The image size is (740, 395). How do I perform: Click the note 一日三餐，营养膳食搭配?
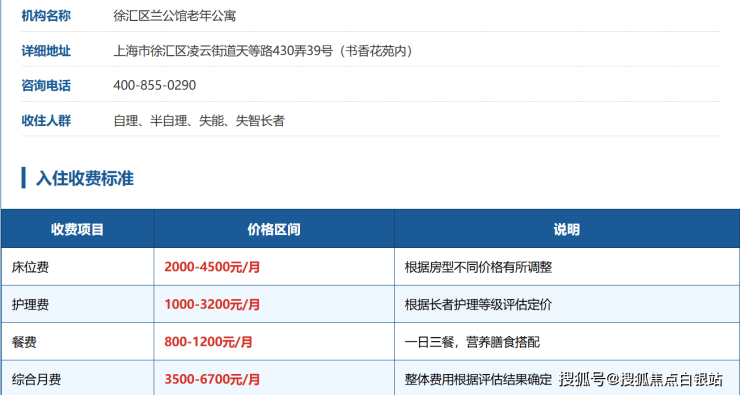point(472,342)
